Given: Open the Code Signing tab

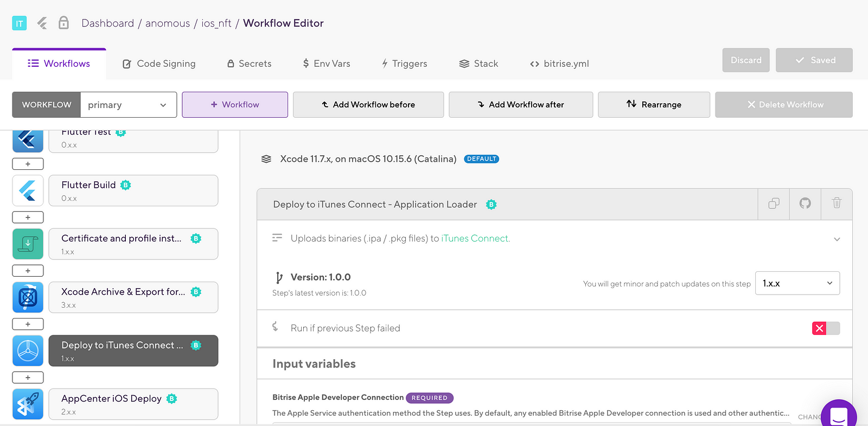Looking at the screenshot, I should [x=159, y=63].
